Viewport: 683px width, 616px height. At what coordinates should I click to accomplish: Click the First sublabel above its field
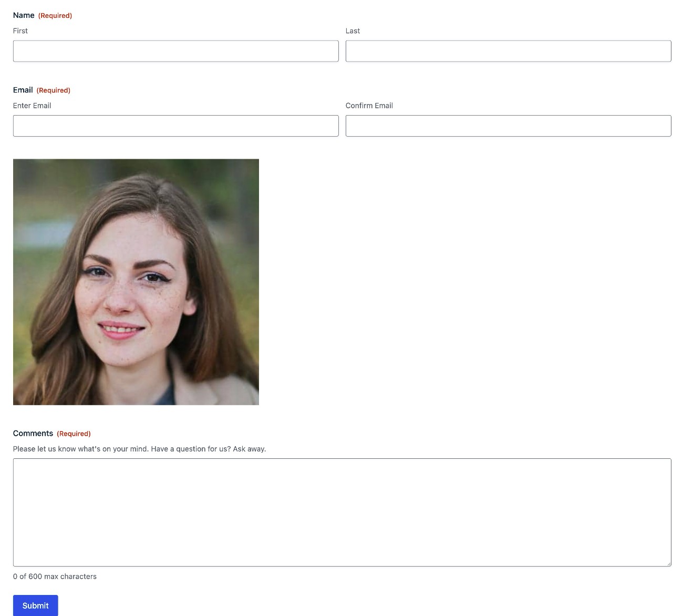click(x=20, y=30)
